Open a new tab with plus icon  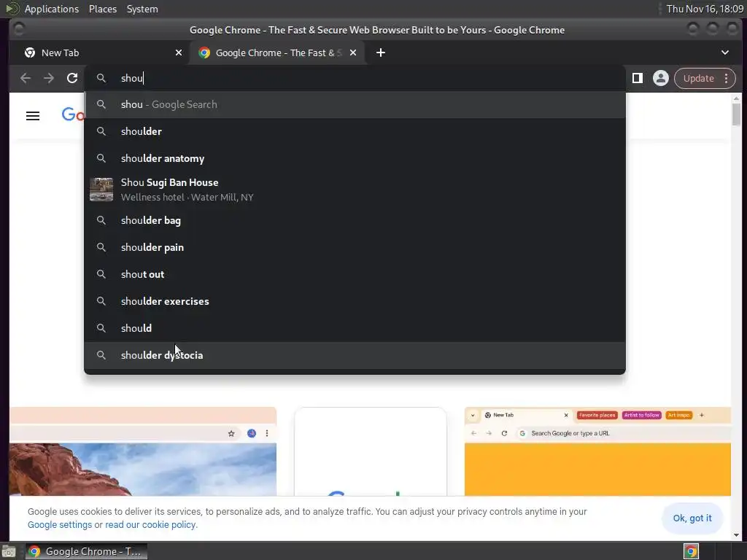pos(381,52)
